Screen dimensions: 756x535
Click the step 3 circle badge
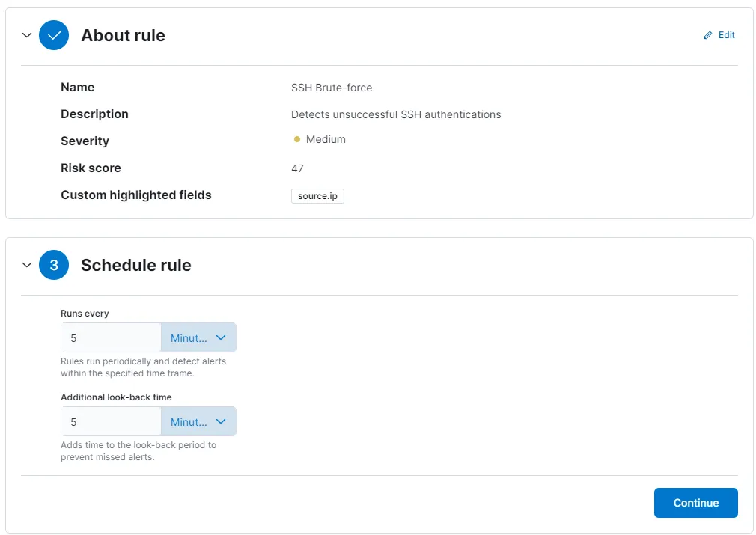point(54,265)
